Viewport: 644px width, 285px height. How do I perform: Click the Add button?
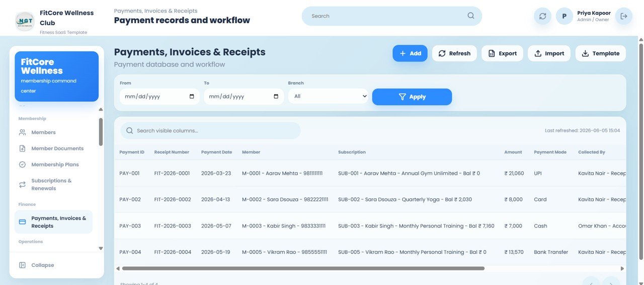(x=410, y=53)
